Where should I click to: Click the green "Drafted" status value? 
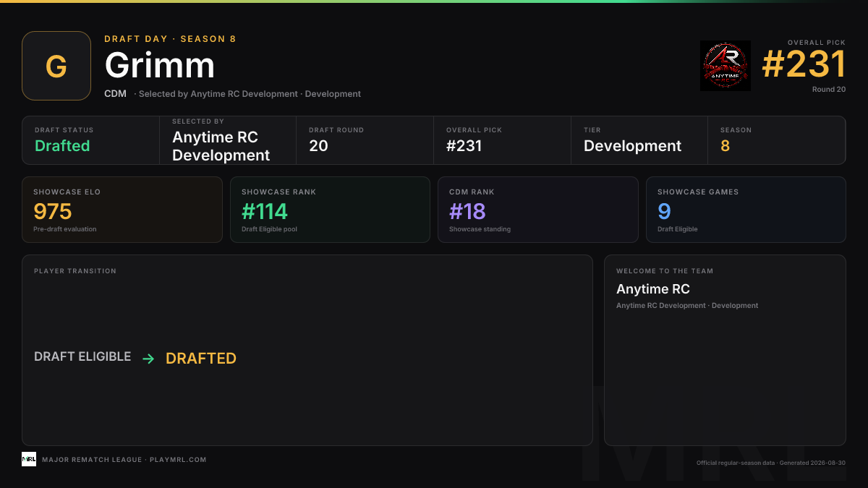[62, 146]
